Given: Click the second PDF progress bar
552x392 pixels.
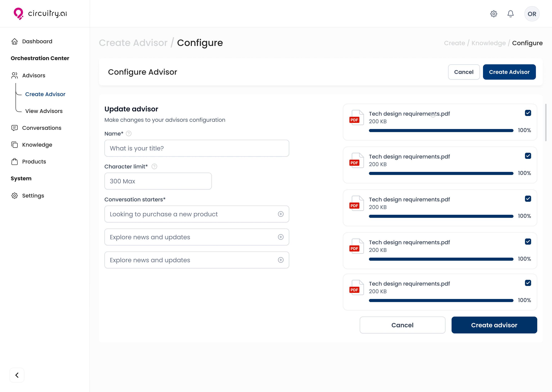Looking at the screenshot, I should click(441, 173).
